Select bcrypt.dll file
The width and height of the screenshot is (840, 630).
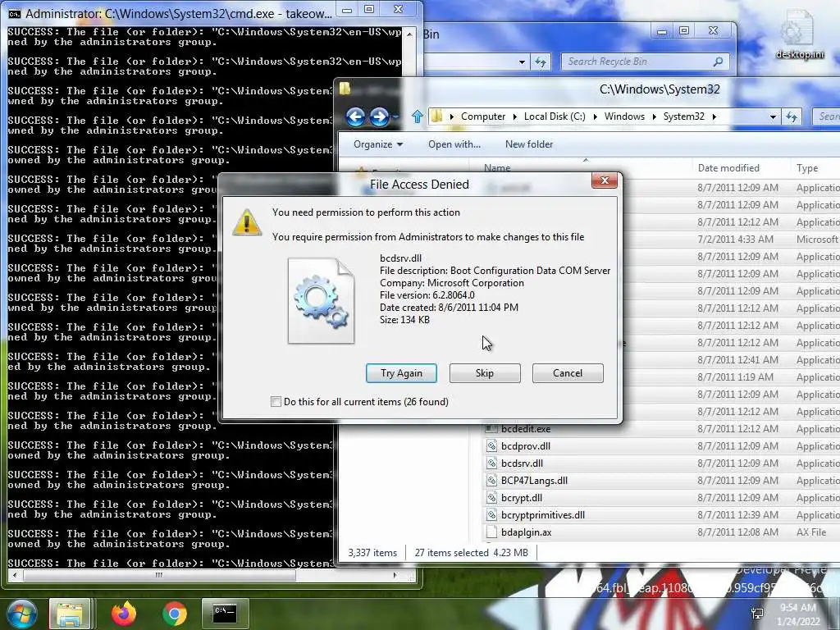pos(521,498)
